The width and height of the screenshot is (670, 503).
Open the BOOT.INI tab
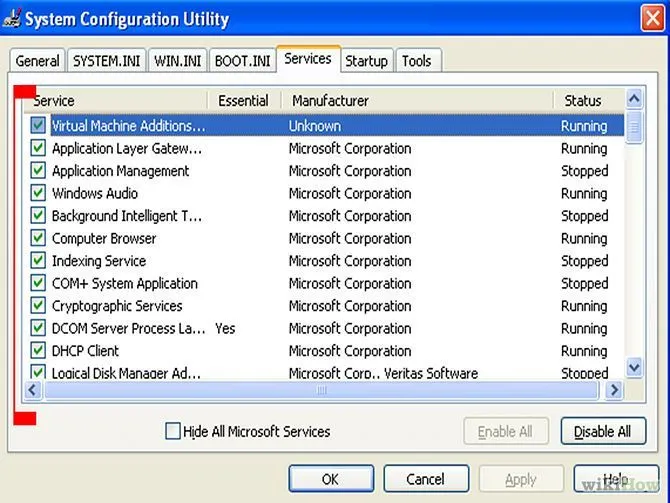click(x=242, y=61)
